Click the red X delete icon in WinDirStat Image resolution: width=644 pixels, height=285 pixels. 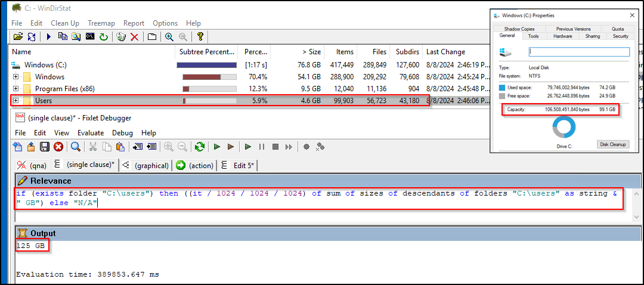(134, 36)
